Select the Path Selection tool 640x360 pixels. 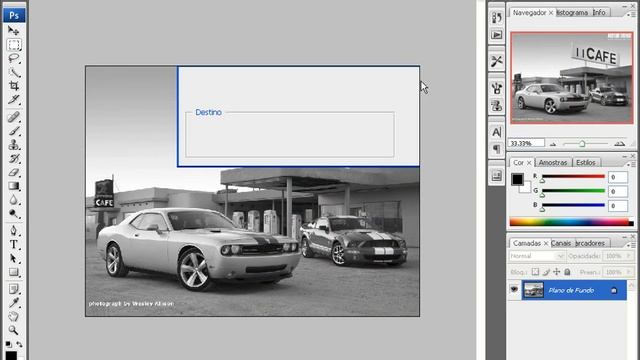13,258
